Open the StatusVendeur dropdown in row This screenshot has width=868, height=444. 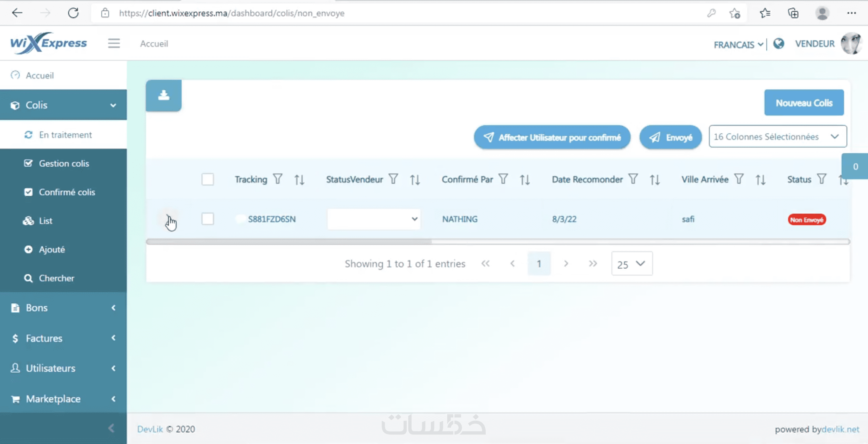pos(374,219)
